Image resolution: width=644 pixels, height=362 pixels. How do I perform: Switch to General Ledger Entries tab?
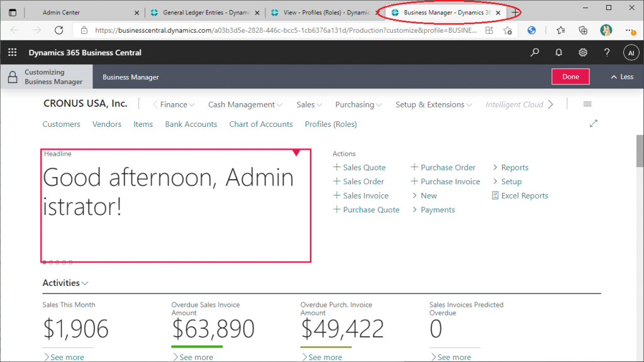tap(201, 13)
